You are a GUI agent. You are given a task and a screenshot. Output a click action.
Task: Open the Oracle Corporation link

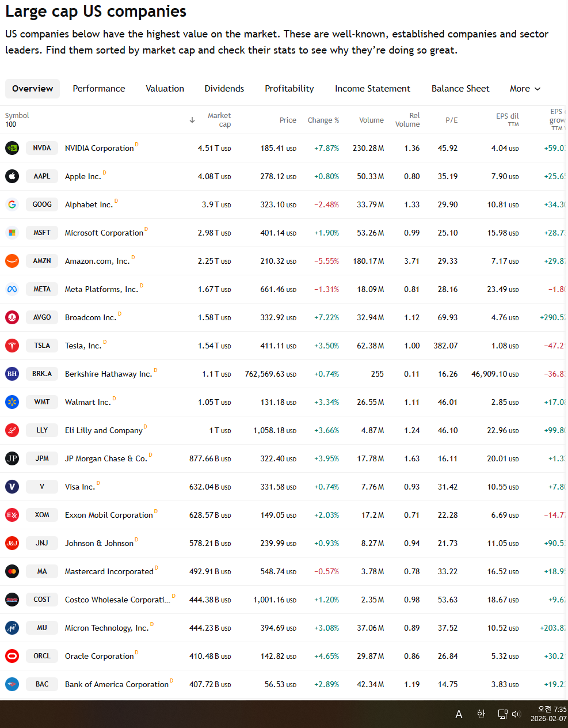point(99,656)
